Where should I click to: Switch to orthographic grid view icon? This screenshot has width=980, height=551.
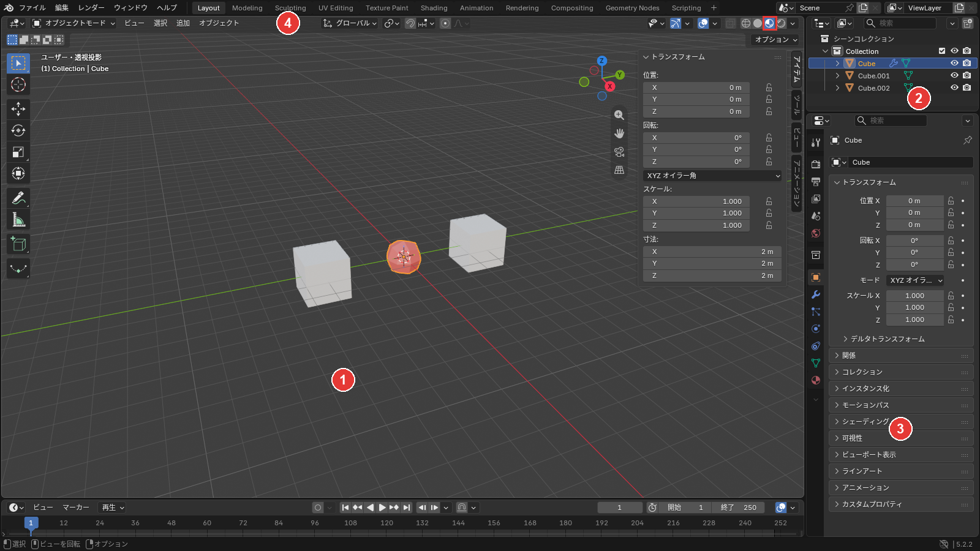[x=619, y=170]
